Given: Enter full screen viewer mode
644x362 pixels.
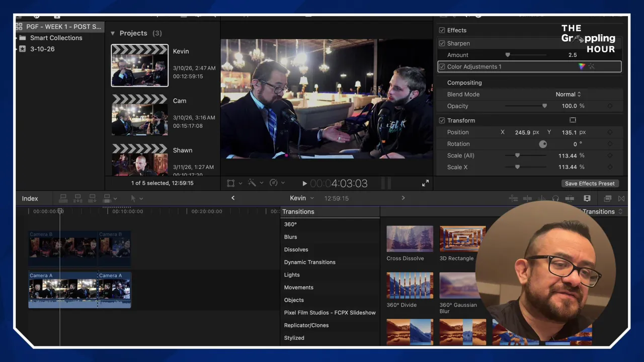Looking at the screenshot, I should tap(426, 184).
